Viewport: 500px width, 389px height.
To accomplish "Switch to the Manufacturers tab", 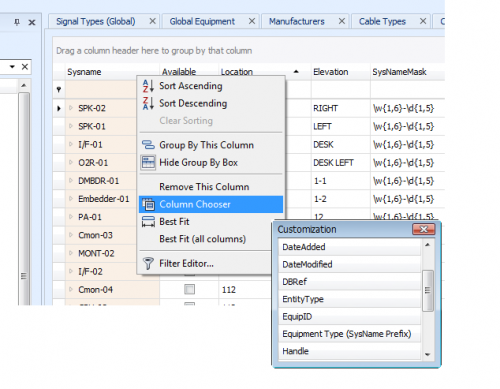I will click(297, 21).
